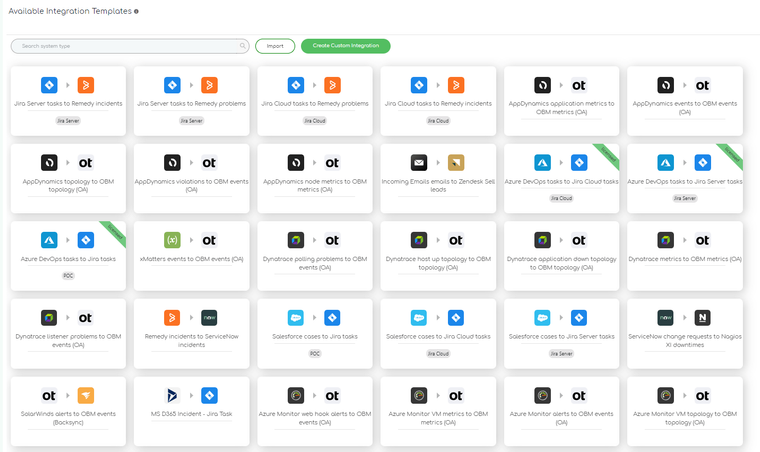
Task: Click Jira Server tag on Azure DevOps to Jira Server card
Action: 685,198
